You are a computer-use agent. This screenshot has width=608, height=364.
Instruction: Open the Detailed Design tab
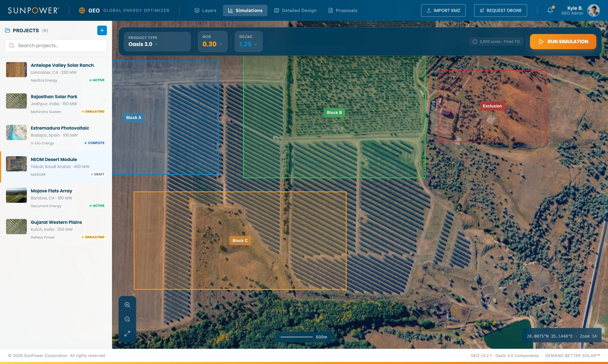tap(295, 10)
